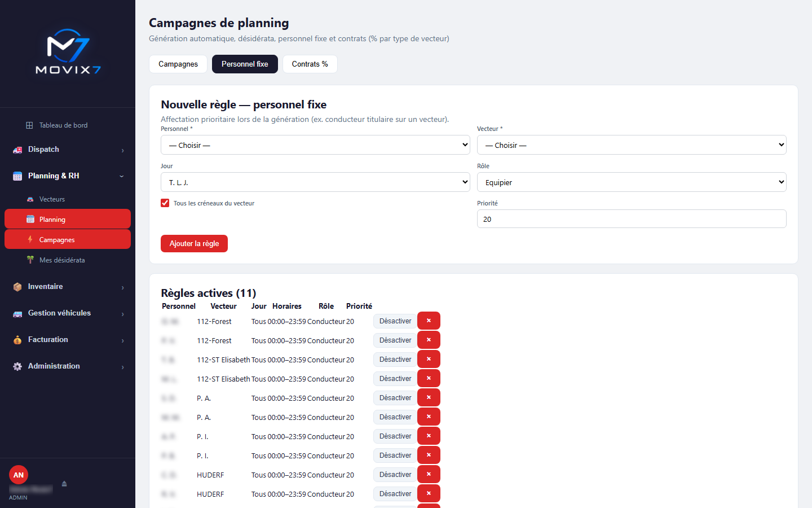Image resolution: width=812 pixels, height=508 pixels.
Task: Switch to the Campagnes tab
Action: click(x=178, y=64)
